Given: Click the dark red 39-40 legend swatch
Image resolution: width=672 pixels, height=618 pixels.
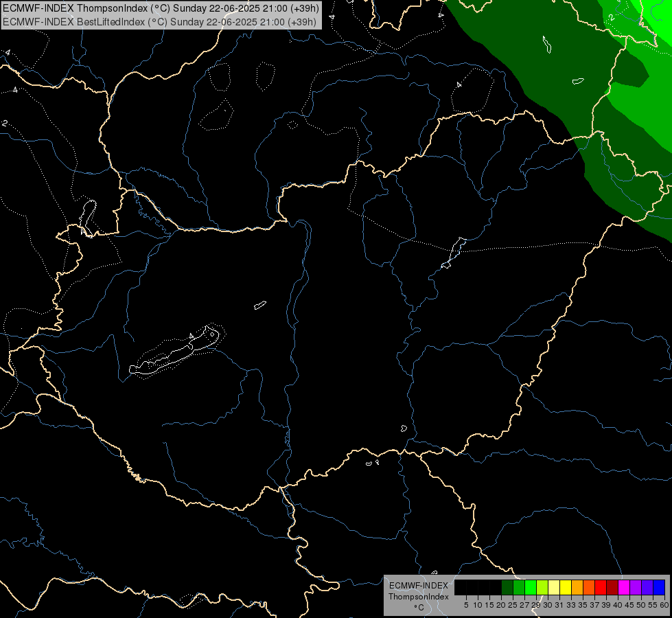Looking at the screenshot, I should pos(612,587).
